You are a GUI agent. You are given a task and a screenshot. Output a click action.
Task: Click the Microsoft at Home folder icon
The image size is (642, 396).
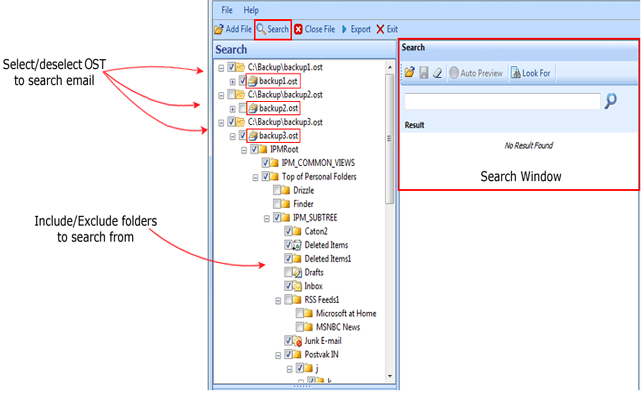click(309, 313)
